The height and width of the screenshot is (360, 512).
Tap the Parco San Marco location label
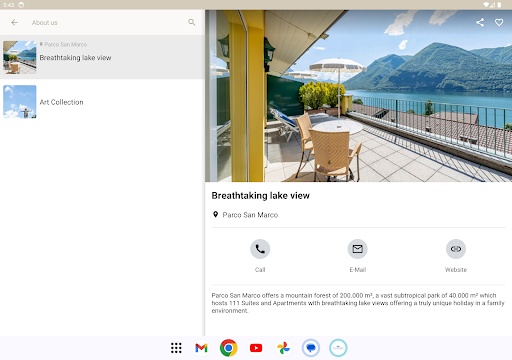(x=250, y=215)
